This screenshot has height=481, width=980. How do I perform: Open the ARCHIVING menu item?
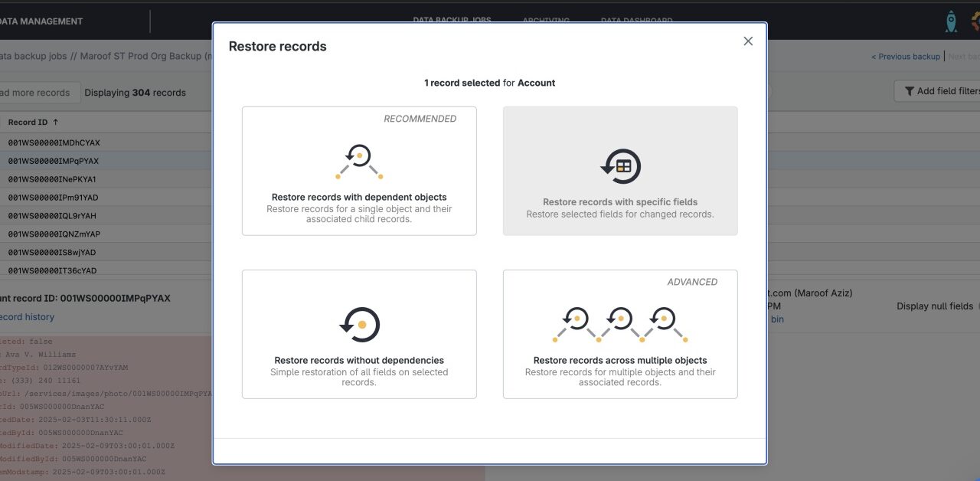coord(545,21)
